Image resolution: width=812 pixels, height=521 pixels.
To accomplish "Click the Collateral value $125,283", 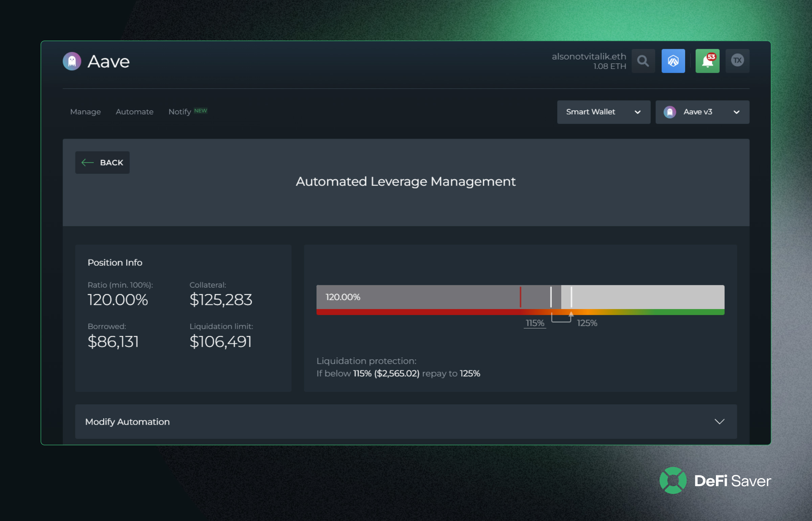I will [221, 300].
